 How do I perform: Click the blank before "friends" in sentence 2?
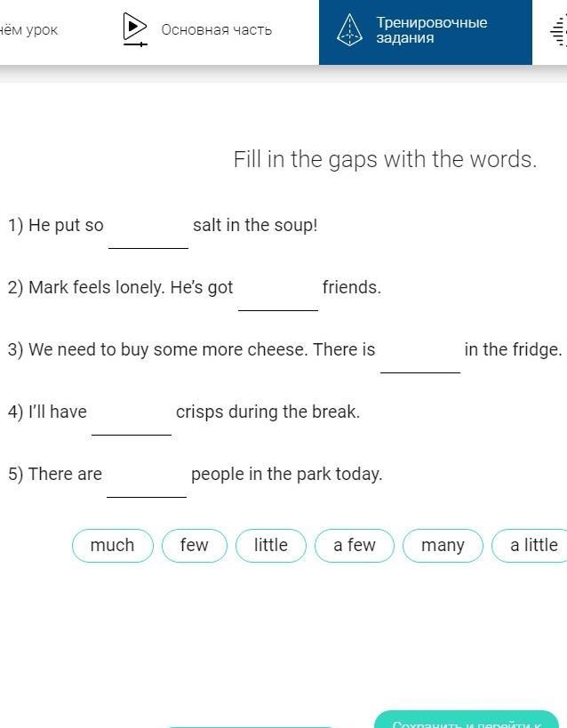point(278,293)
